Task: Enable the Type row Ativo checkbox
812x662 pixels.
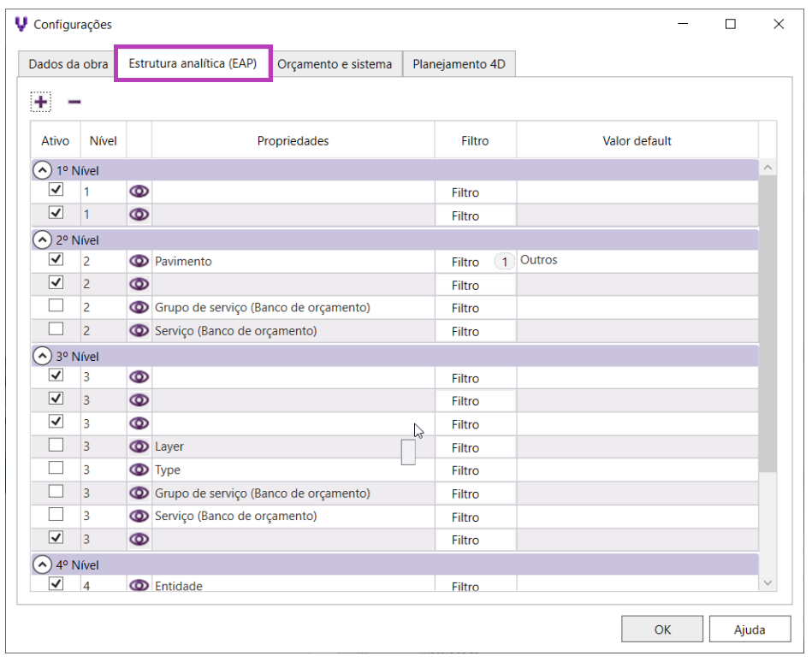Action: pyautogui.click(x=56, y=468)
